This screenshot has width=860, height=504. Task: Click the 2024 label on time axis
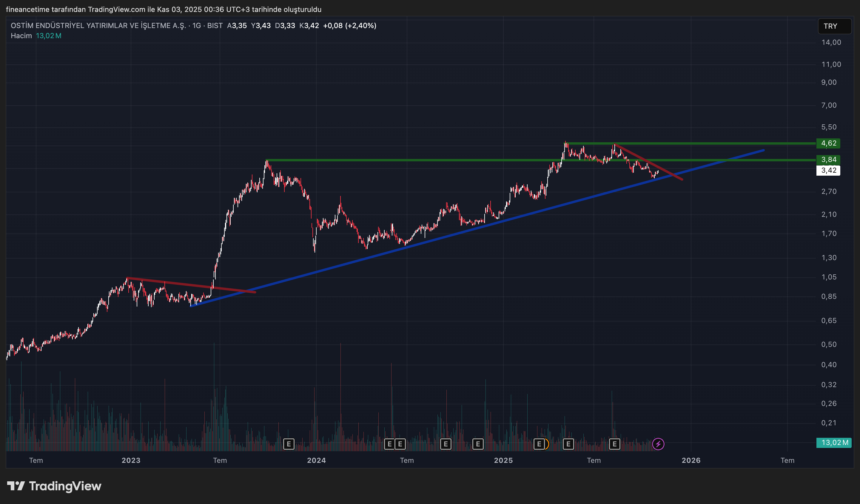click(316, 460)
